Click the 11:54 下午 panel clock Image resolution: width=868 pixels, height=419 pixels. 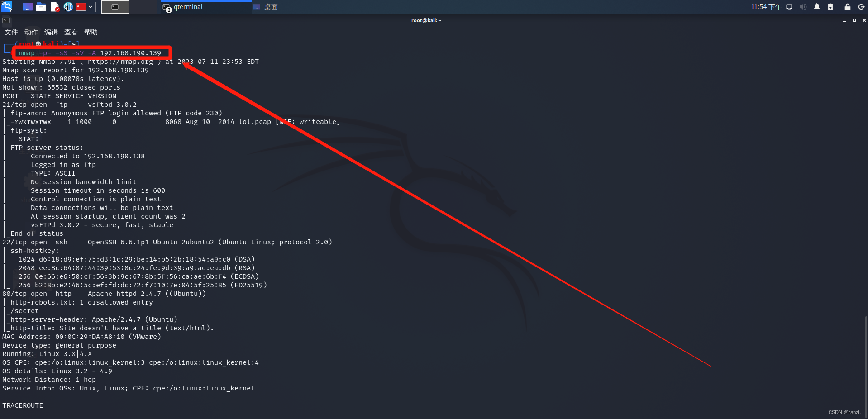click(766, 7)
